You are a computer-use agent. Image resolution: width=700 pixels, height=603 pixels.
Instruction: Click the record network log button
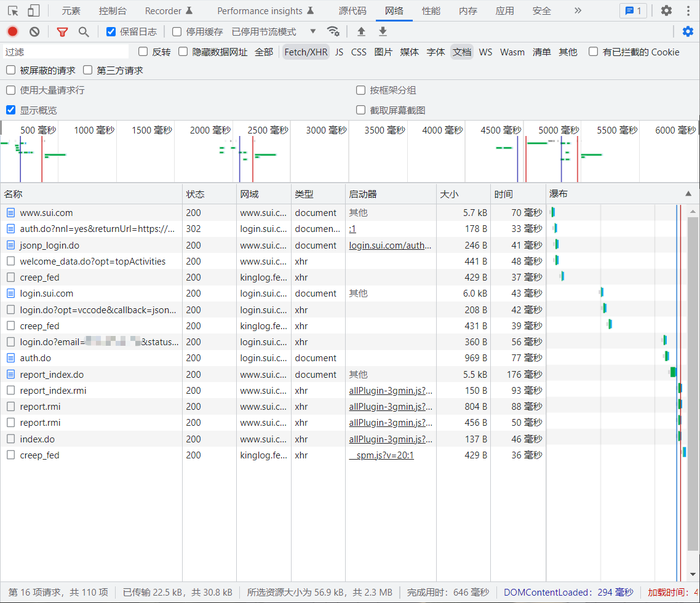pyautogui.click(x=13, y=31)
